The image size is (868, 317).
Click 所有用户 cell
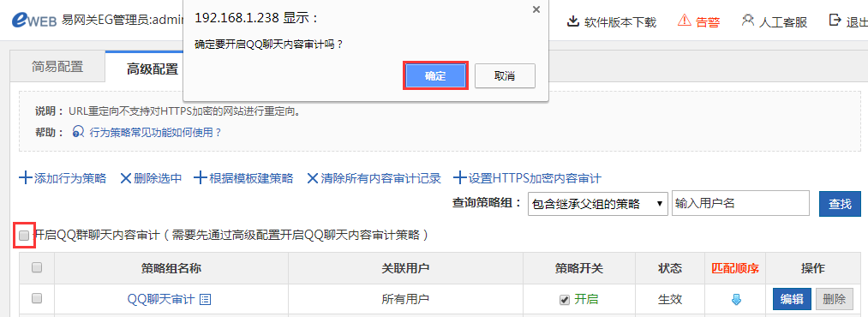[x=406, y=299]
